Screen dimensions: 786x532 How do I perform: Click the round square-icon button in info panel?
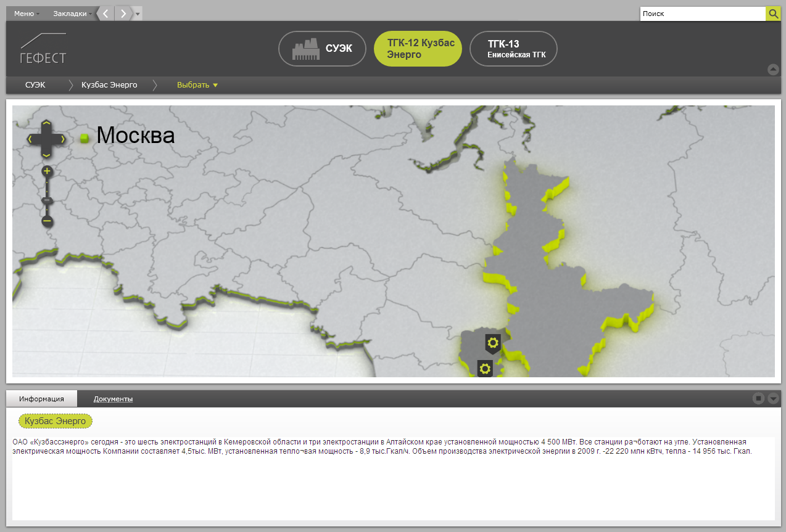pos(759,399)
